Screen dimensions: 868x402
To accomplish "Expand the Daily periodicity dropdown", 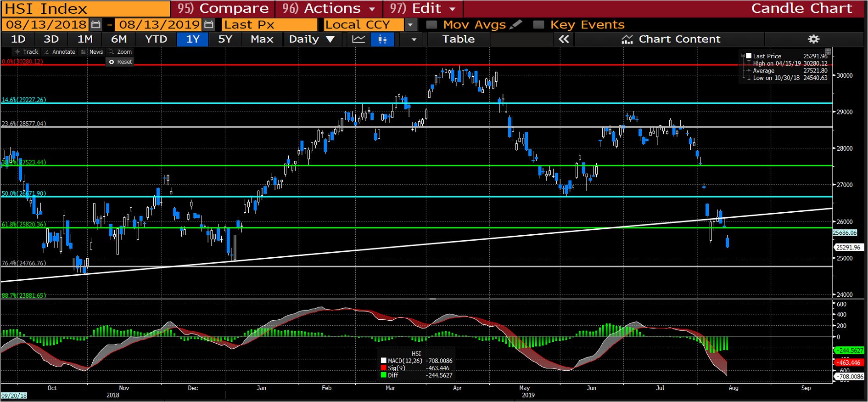I will (312, 40).
